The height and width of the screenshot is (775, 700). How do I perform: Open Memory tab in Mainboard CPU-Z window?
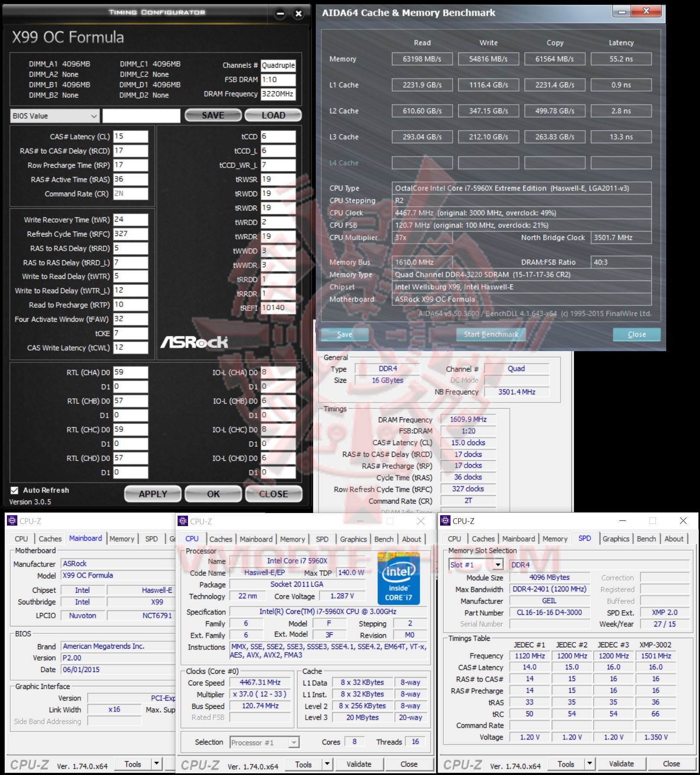pos(122,539)
